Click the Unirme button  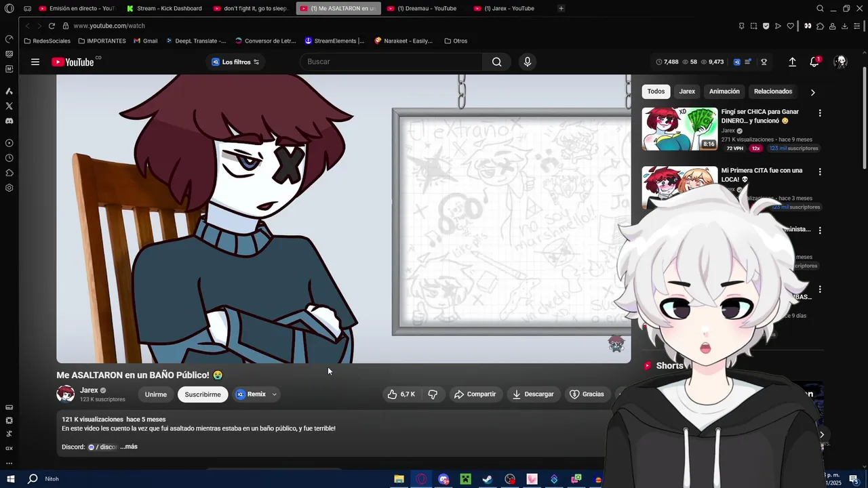point(156,394)
